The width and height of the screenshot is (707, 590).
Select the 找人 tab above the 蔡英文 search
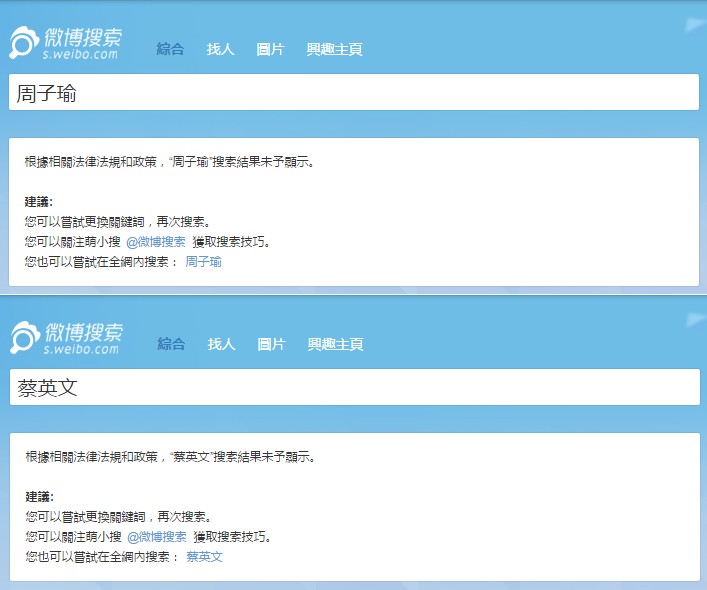click(x=221, y=344)
